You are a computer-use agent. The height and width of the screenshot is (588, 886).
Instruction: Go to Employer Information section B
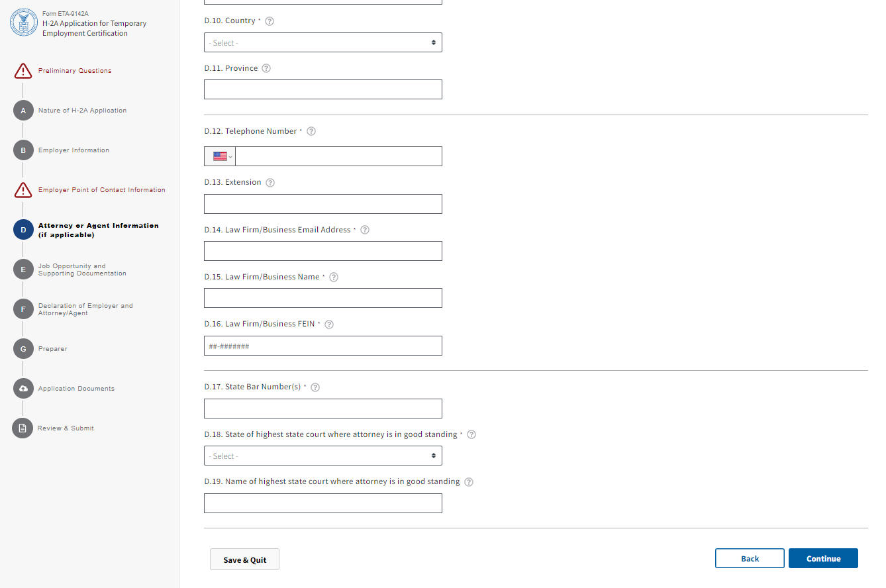click(x=23, y=150)
